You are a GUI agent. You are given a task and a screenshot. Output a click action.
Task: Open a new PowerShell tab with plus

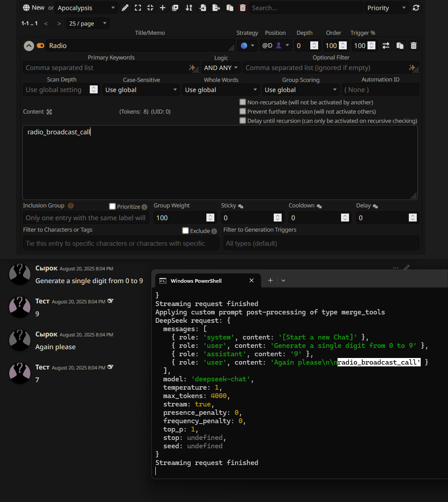point(270,281)
